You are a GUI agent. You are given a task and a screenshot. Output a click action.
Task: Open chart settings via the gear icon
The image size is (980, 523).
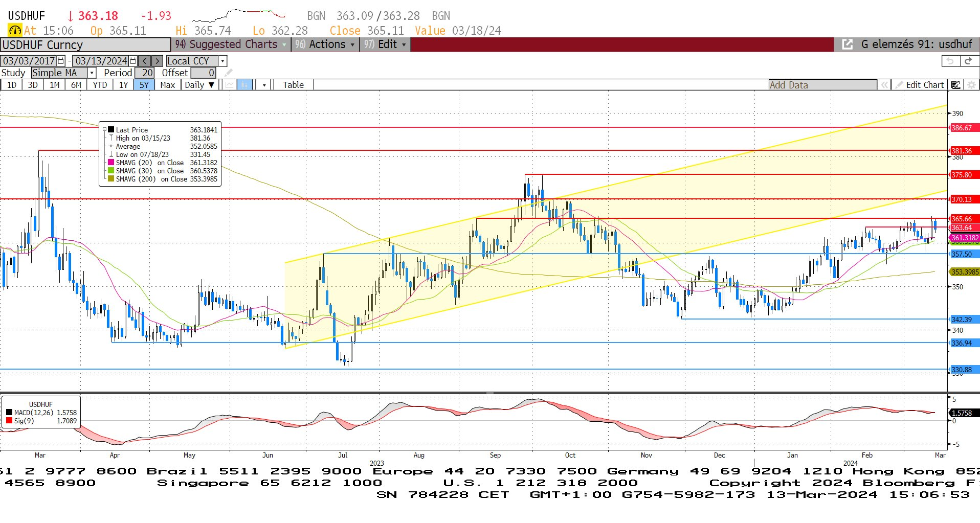(x=971, y=85)
